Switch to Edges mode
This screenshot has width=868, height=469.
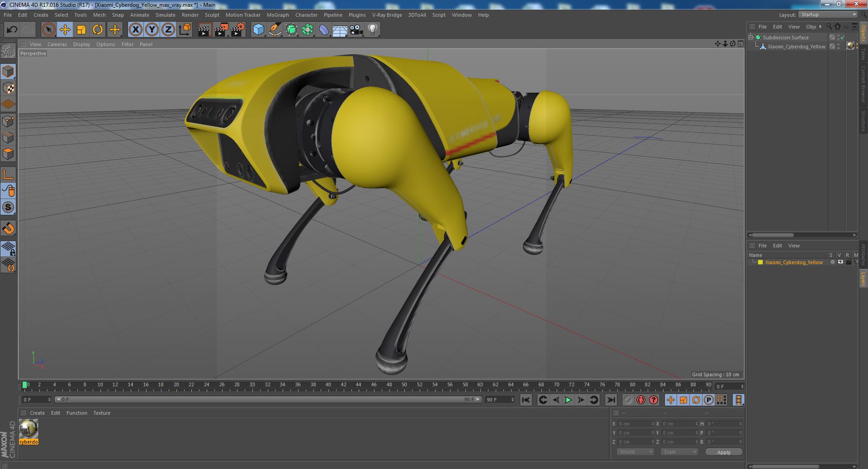[8, 137]
